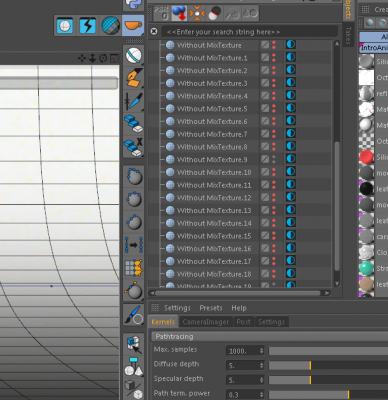Click the pen on orange polygon icon
The height and width of the screenshot is (400, 388).
[134, 78]
